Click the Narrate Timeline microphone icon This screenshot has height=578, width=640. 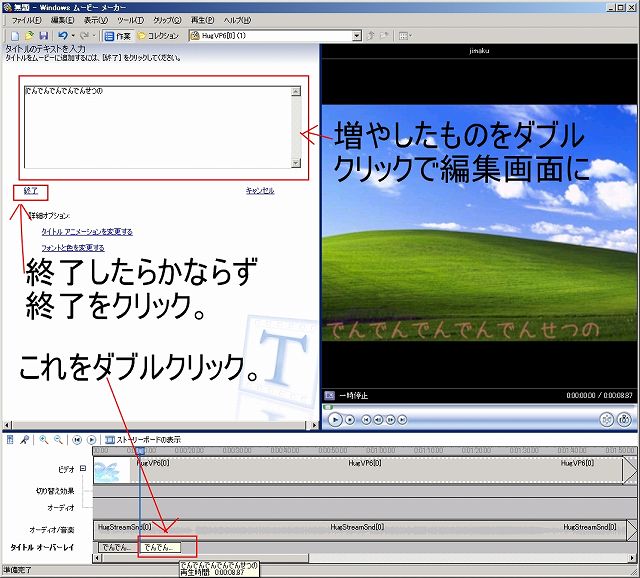[24, 440]
